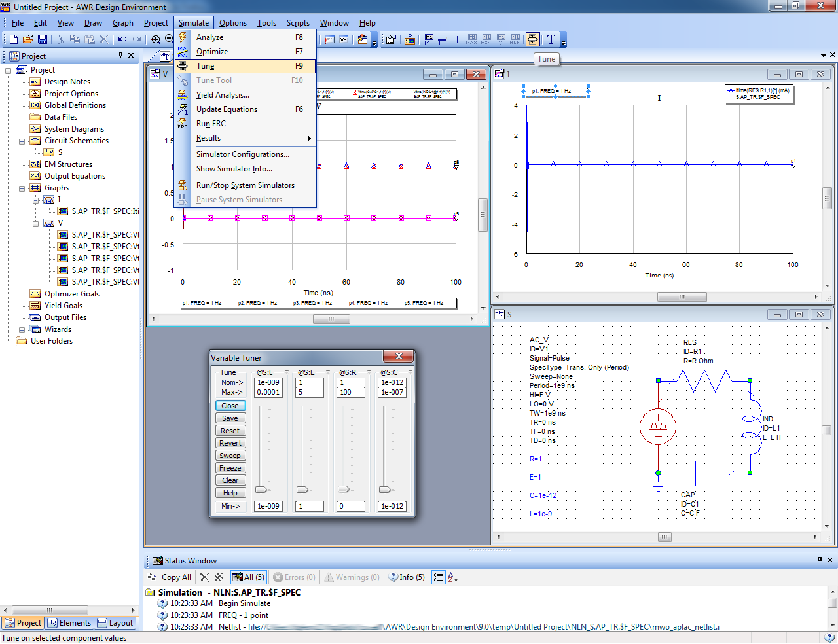Select Tune in the Simulate menu
The image size is (838, 644).
tap(246, 66)
